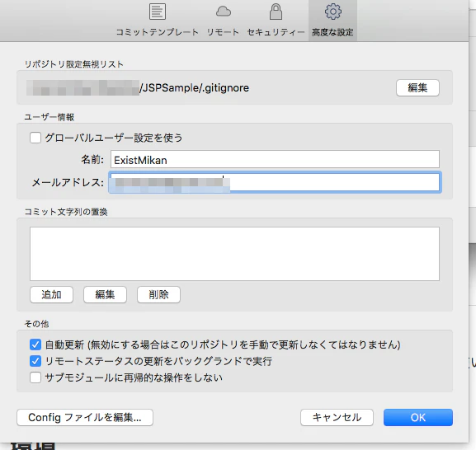This screenshot has height=450, width=476.
Task: Enable グローバルユーザー設定を使う checkbox
Action: pos(35,138)
